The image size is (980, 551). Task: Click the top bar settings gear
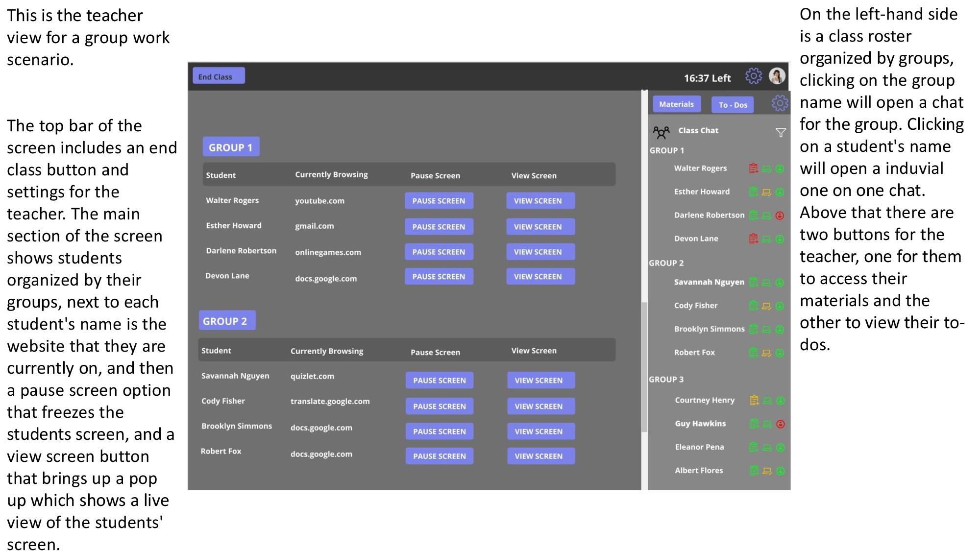[x=753, y=76]
